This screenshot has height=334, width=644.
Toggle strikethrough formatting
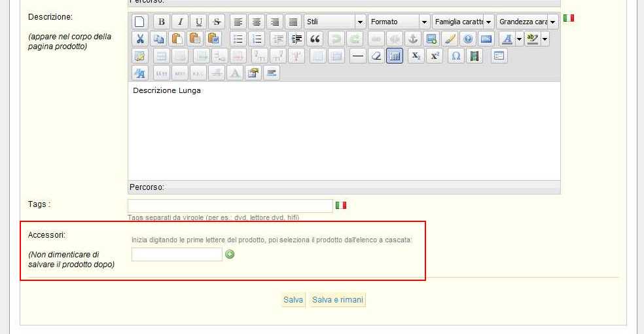pyautogui.click(x=217, y=22)
